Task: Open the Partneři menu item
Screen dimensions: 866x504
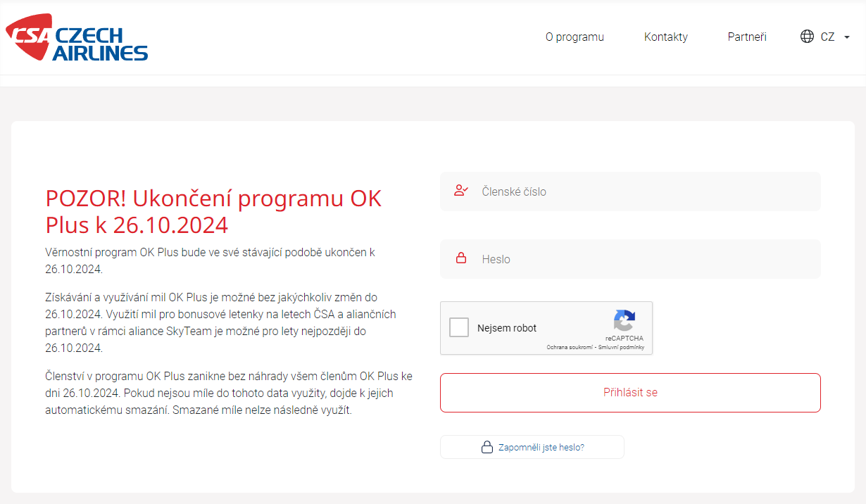Action: coord(747,37)
